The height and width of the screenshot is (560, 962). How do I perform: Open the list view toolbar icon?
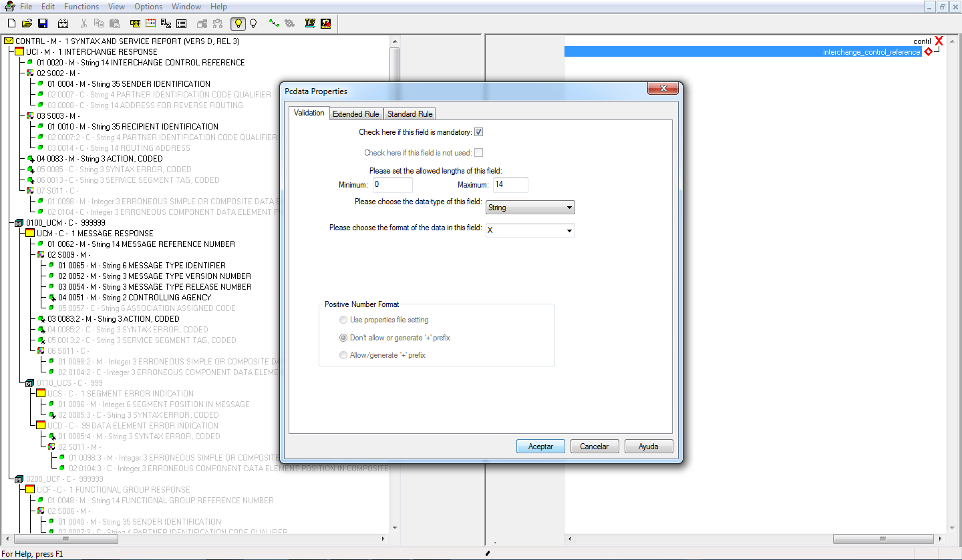180,23
